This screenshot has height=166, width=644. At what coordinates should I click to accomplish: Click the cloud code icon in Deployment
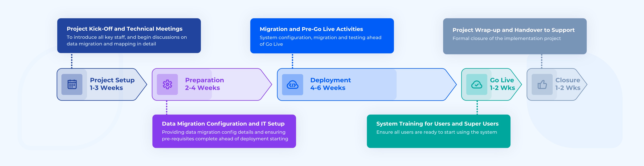[292, 84]
